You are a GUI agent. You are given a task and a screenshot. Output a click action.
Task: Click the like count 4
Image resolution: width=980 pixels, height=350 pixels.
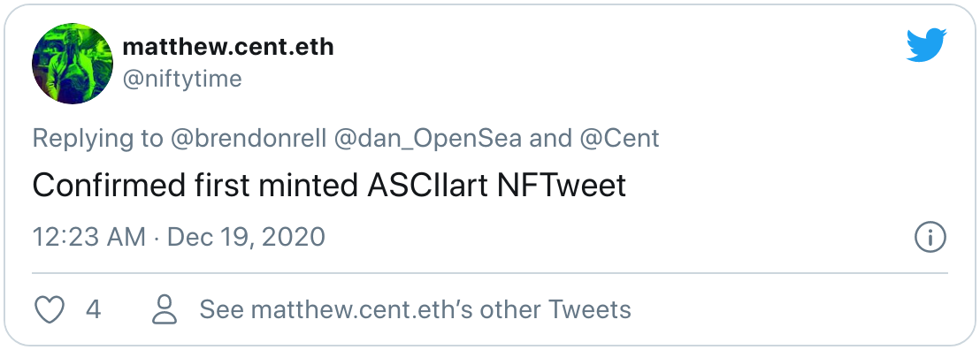[93, 309]
